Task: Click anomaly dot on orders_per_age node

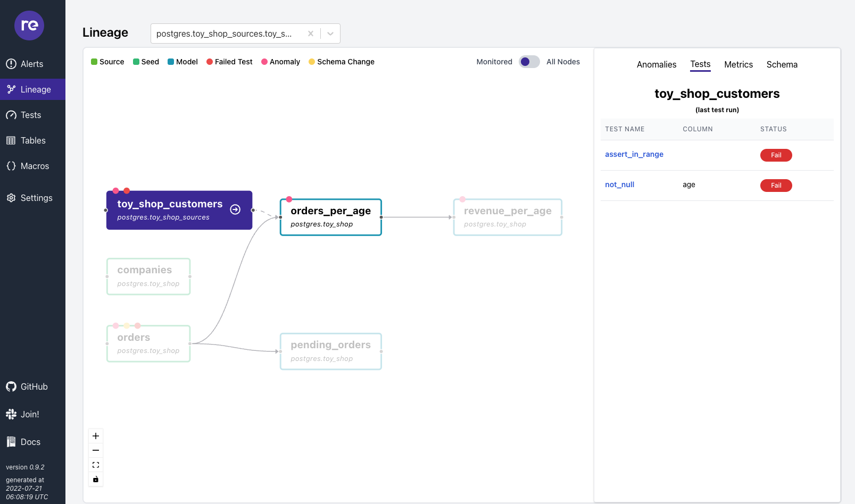Action: (289, 199)
